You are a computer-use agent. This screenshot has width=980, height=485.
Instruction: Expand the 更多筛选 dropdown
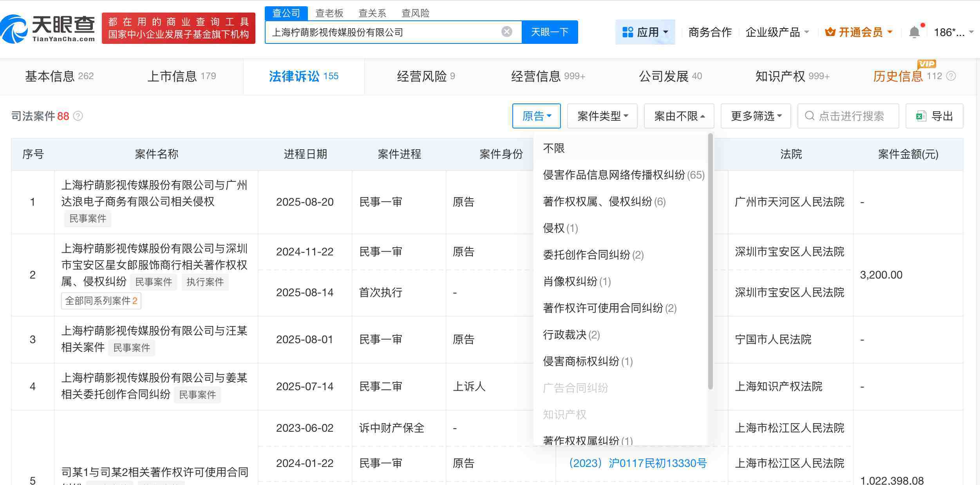[x=756, y=116]
